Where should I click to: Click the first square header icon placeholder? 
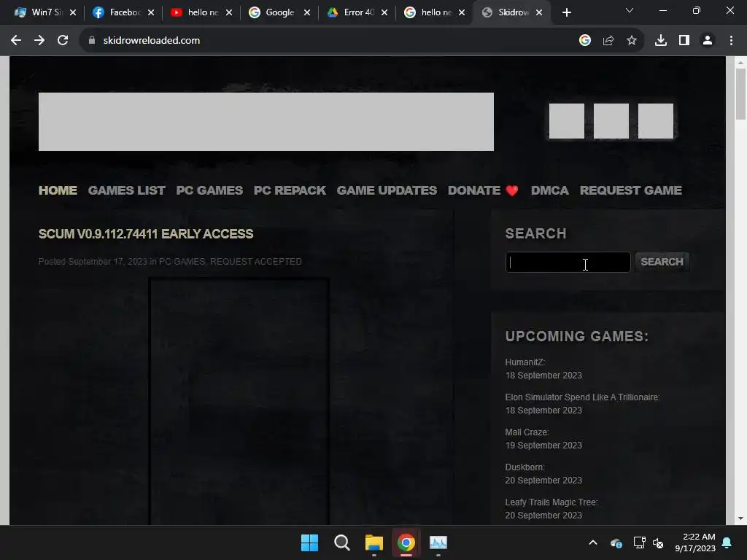coord(566,121)
